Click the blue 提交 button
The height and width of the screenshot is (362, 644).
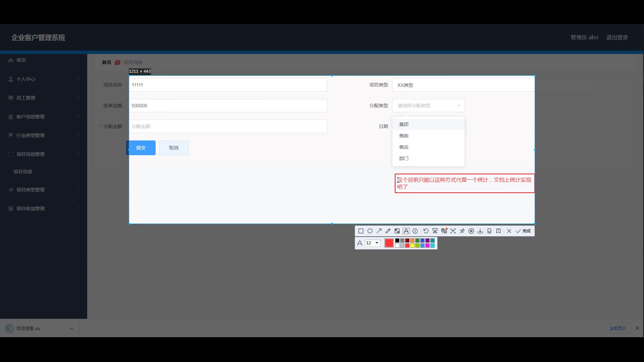[141, 148]
